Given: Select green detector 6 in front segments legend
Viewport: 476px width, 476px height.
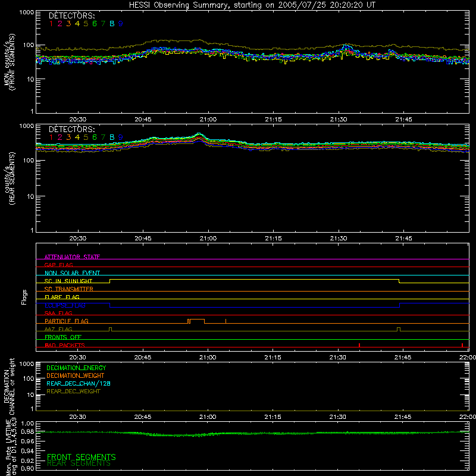Looking at the screenshot, I should [95, 24].
